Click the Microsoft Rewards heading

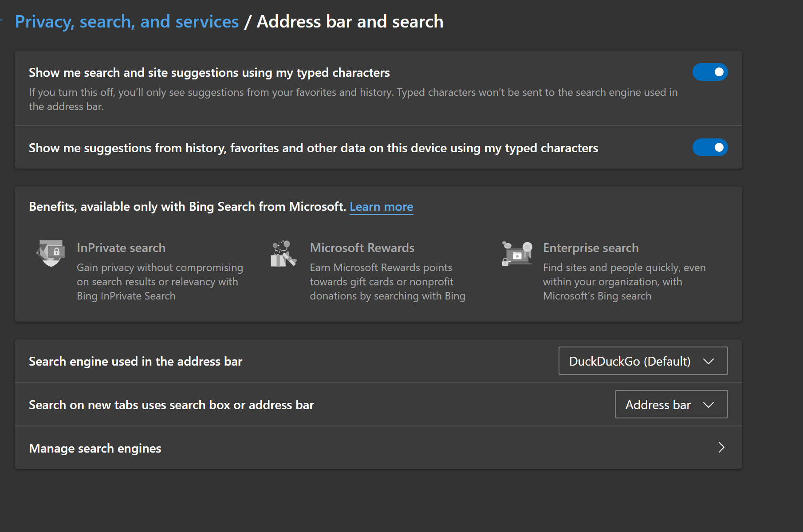(362, 248)
